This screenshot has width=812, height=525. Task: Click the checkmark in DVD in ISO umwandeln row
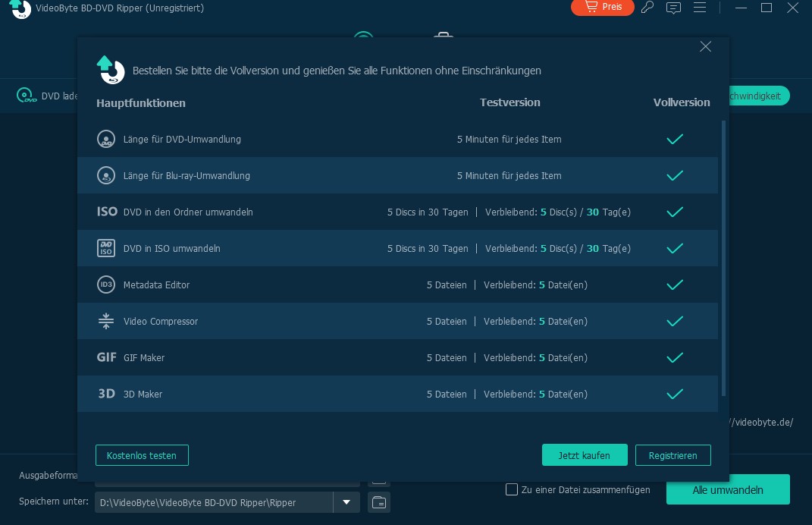pyautogui.click(x=675, y=248)
